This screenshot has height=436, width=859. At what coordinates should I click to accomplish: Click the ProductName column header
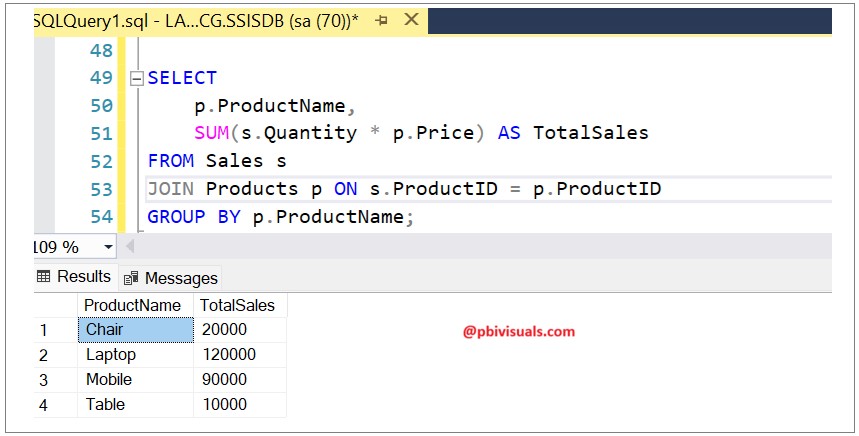pyautogui.click(x=135, y=305)
